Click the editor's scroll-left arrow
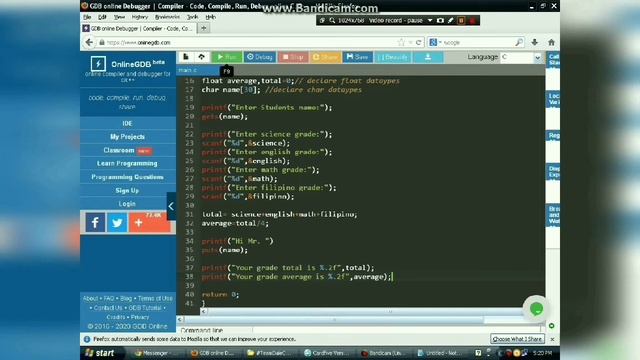Viewport: 640px width, 360px height. pyautogui.click(x=203, y=311)
